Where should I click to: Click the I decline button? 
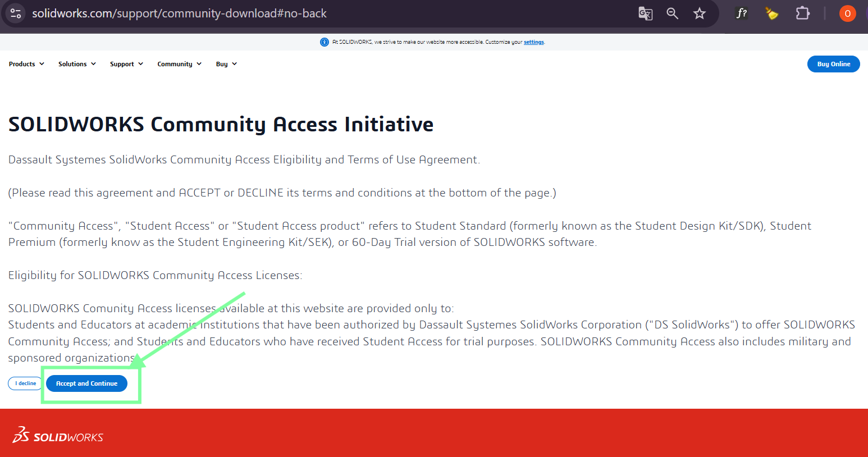25,383
